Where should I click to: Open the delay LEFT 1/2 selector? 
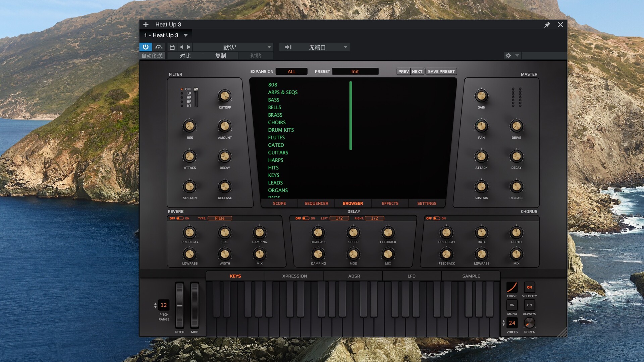tap(339, 218)
